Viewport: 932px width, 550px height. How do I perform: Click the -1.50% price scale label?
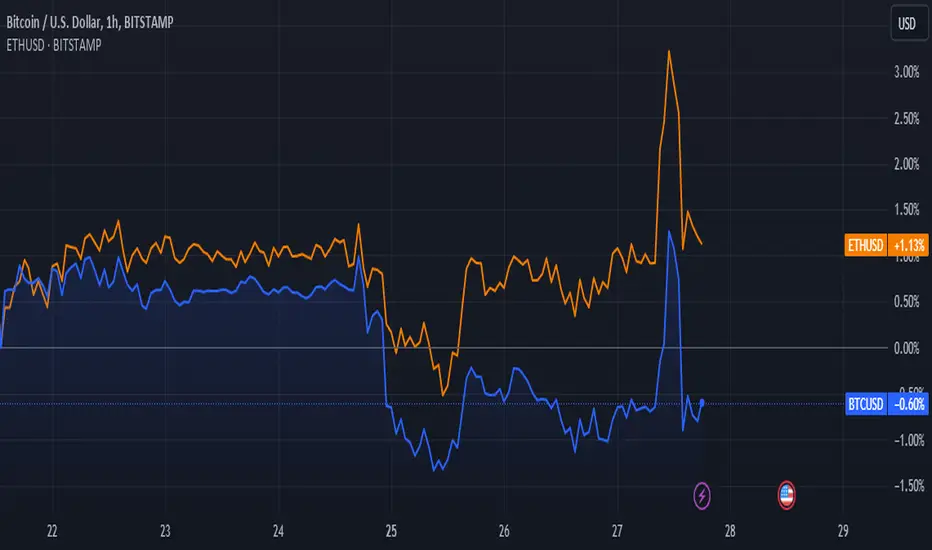point(909,486)
